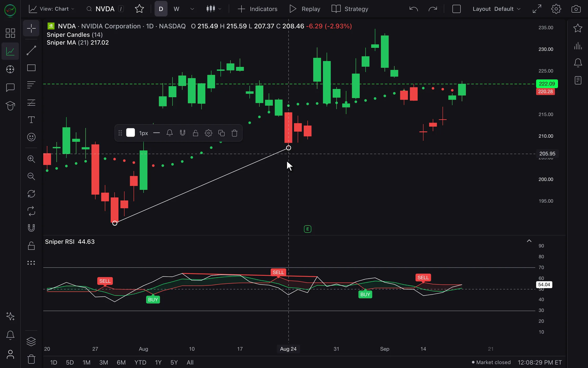Duplicate the trend line drawing
The width and height of the screenshot is (588, 368).
pyautogui.click(x=222, y=133)
